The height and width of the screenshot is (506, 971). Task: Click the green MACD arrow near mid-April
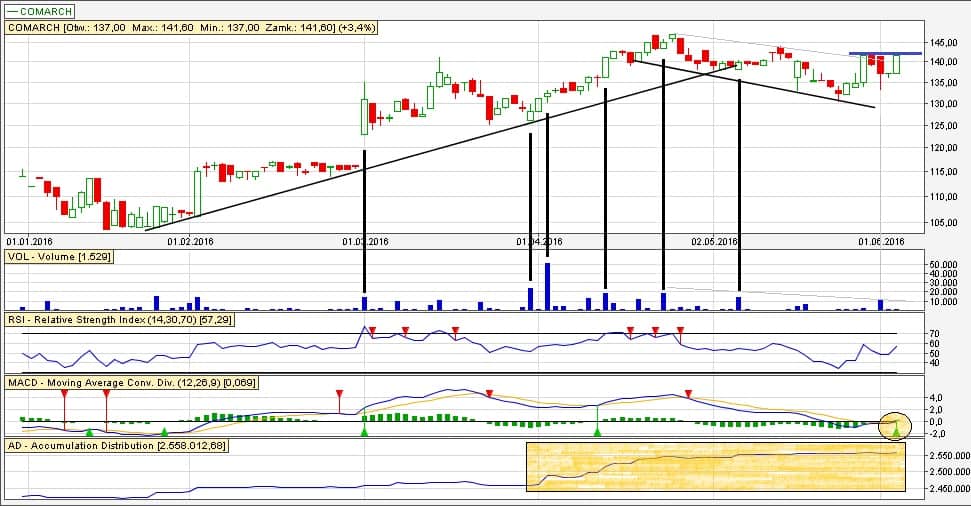597,432
